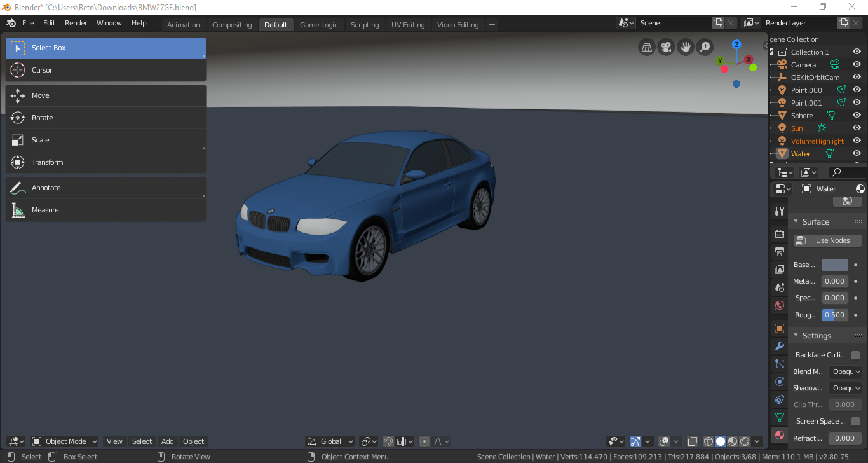Viewport: 868px width, 463px height.
Task: Hide the Water object in outliner
Action: click(x=857, y=153)
